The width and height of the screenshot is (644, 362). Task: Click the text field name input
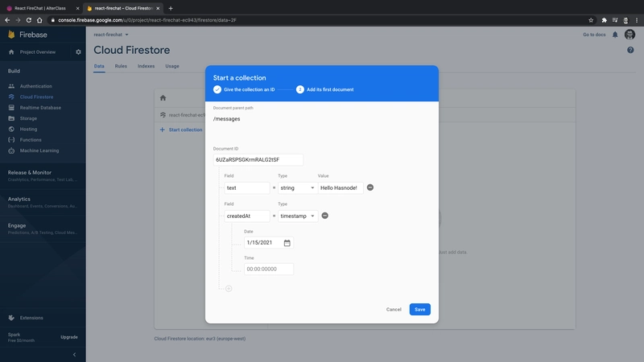[x=247, y=188]
